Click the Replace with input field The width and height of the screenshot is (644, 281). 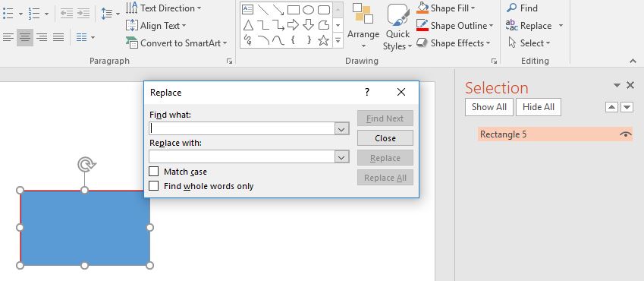[x=242, y=156]
